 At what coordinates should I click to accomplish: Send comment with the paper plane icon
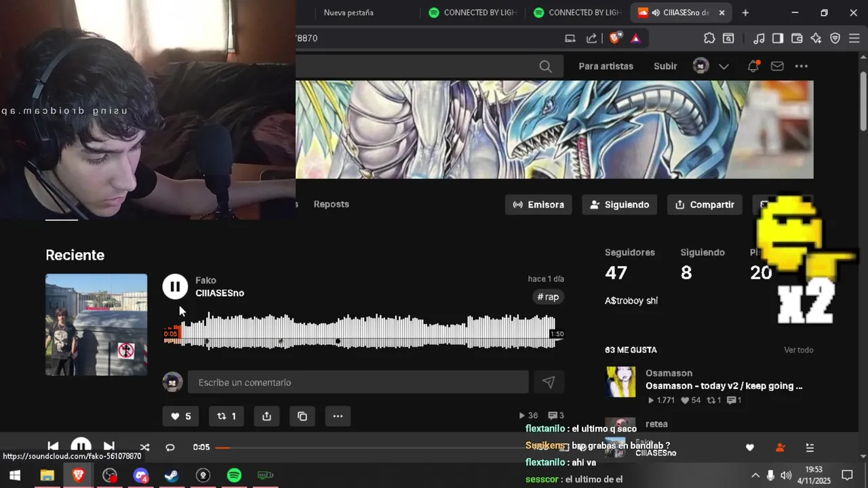point(549,382)
